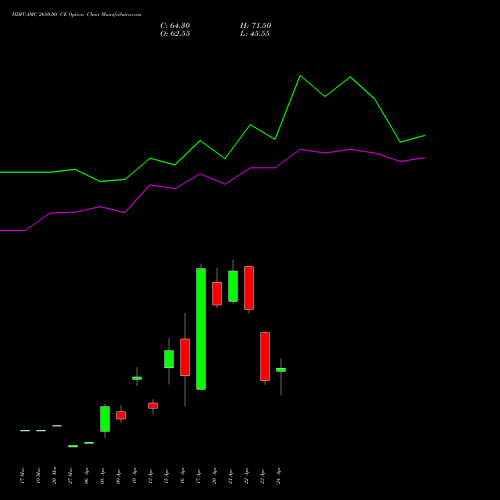Click the 06 Apr date label
The width and height of the screenshot is (500, 500).
86,476
